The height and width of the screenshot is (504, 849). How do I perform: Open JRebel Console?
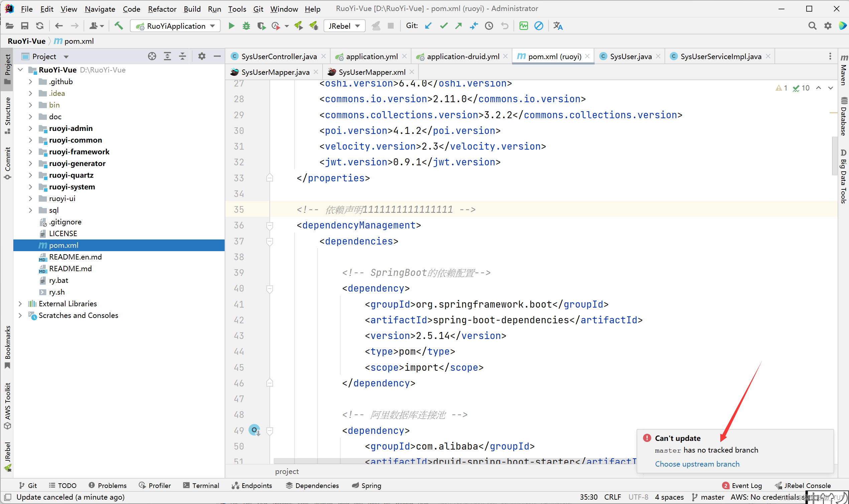tap(803, 485)
